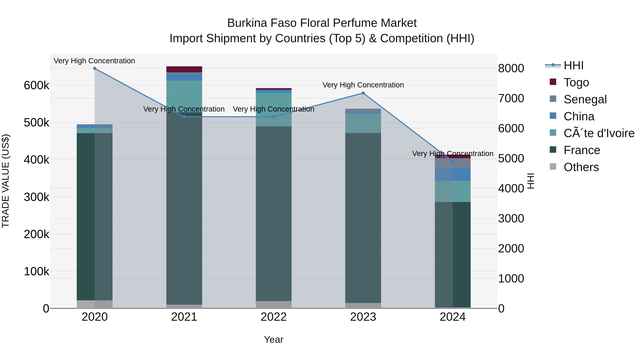
Task: Click the China segment of 2021 bar
Action: coord(184,77)
